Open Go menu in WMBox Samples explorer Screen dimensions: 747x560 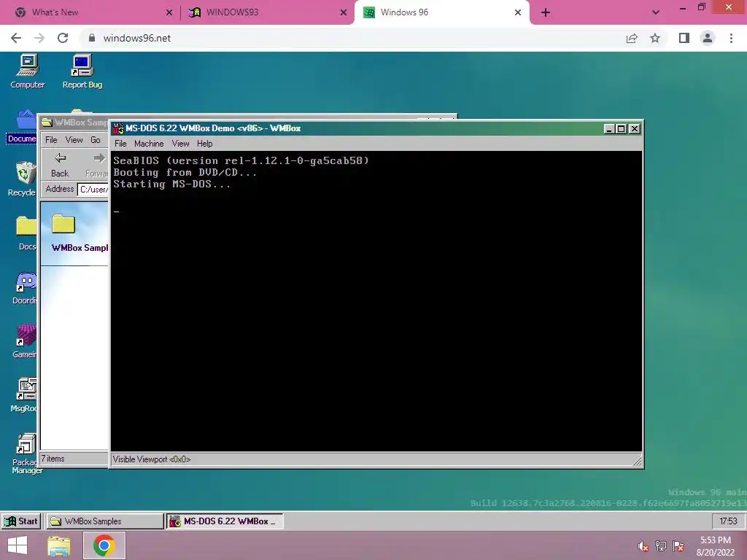tap(96, 140)
